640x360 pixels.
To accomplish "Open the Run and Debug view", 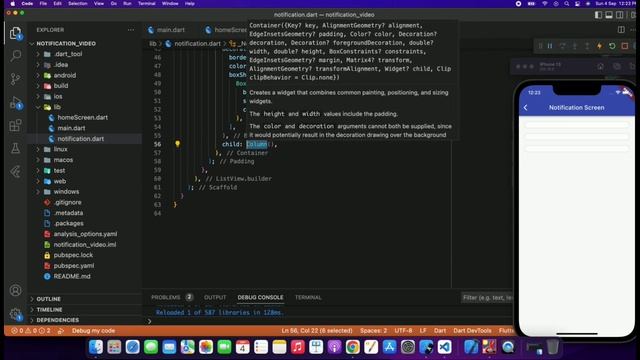I will (x=16, y=102).
